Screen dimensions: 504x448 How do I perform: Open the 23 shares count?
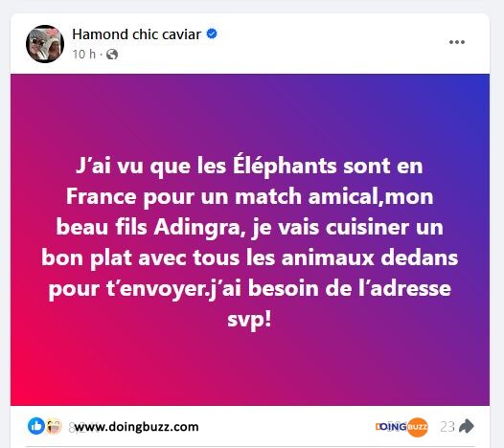tap(447, 427)
